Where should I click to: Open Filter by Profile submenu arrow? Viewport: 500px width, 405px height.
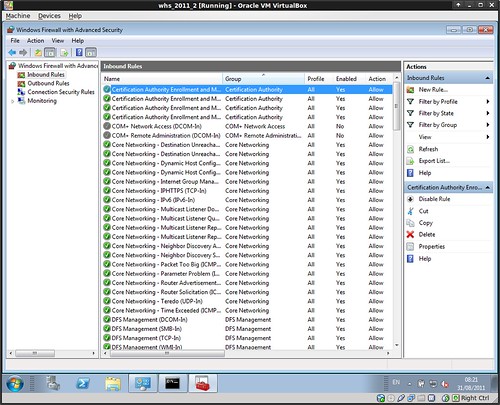point(488,102)
